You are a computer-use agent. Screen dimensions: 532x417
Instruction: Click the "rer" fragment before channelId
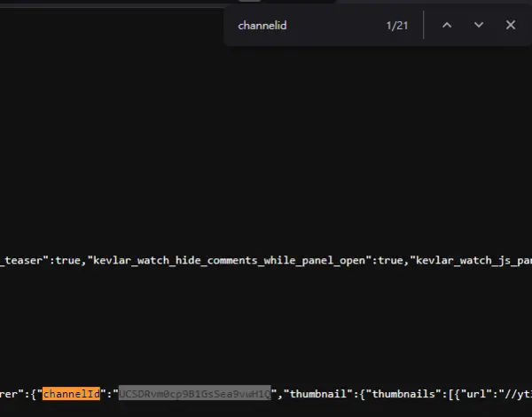(x=11, y=393)
